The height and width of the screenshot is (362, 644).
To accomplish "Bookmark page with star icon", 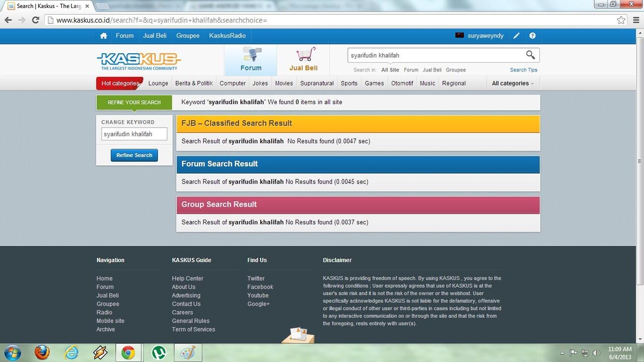I will pos(621,20).
